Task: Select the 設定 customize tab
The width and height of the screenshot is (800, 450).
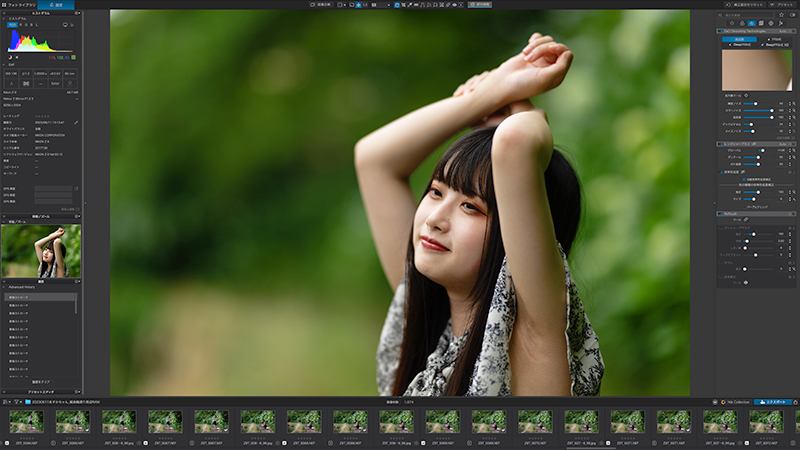Action: (x=56, y=5)
